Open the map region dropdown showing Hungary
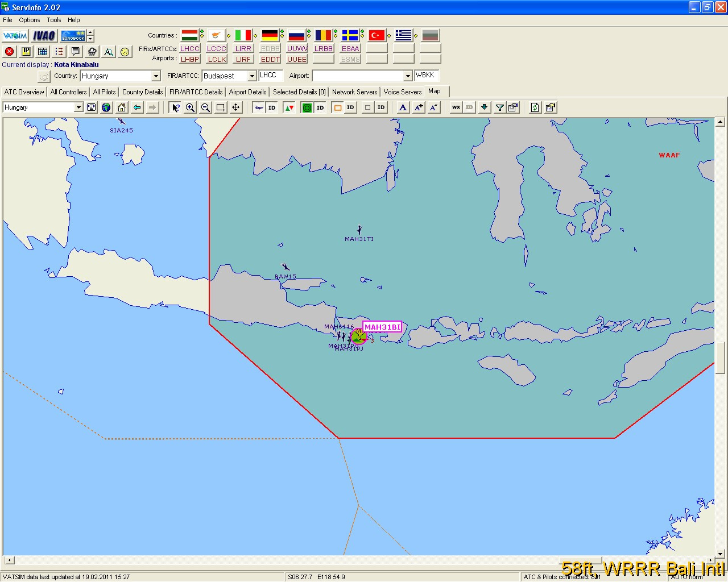 (78, 107)
